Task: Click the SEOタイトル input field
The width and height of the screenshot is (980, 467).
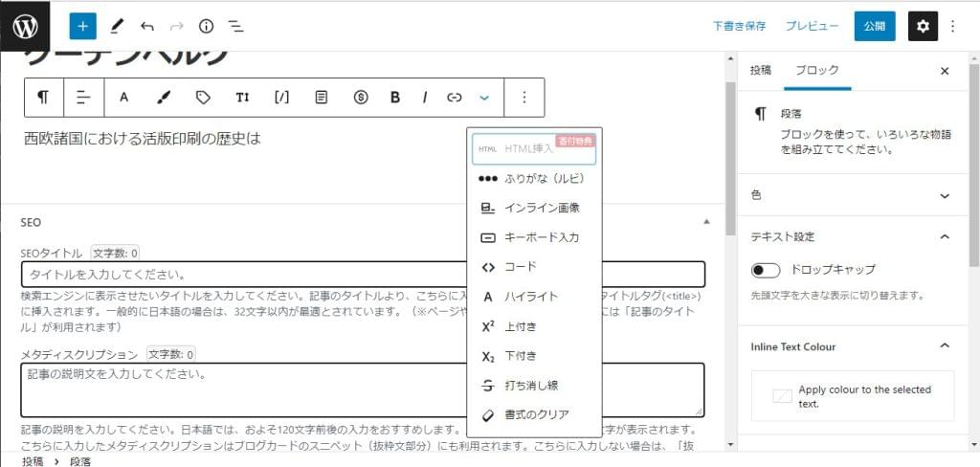Action: tap(363, 275)
